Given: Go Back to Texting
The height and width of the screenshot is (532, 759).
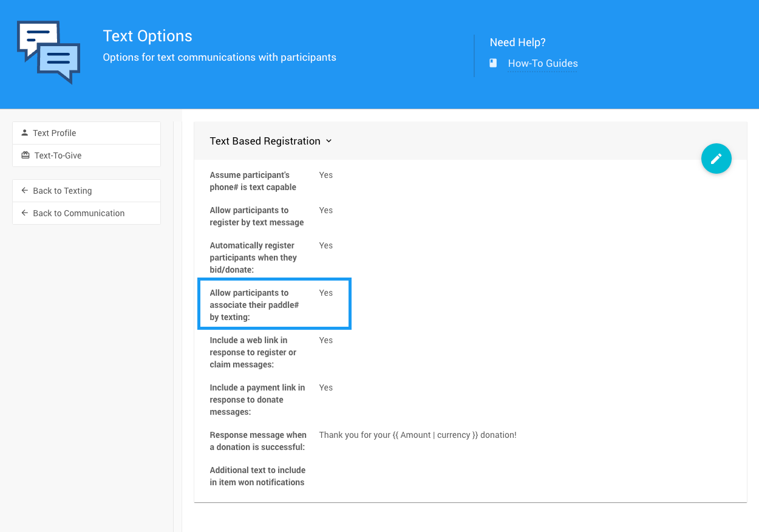Looking at the screenshot, I should 63,191.
